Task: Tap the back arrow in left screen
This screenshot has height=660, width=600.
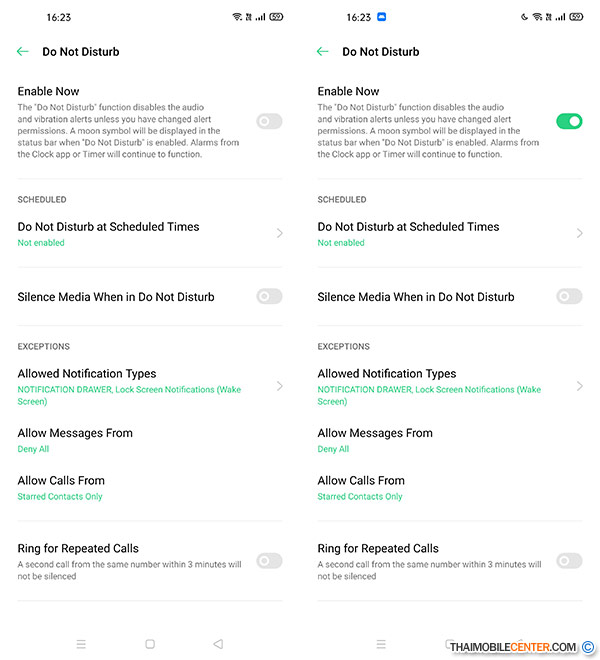Action: [x=23, y=51]
